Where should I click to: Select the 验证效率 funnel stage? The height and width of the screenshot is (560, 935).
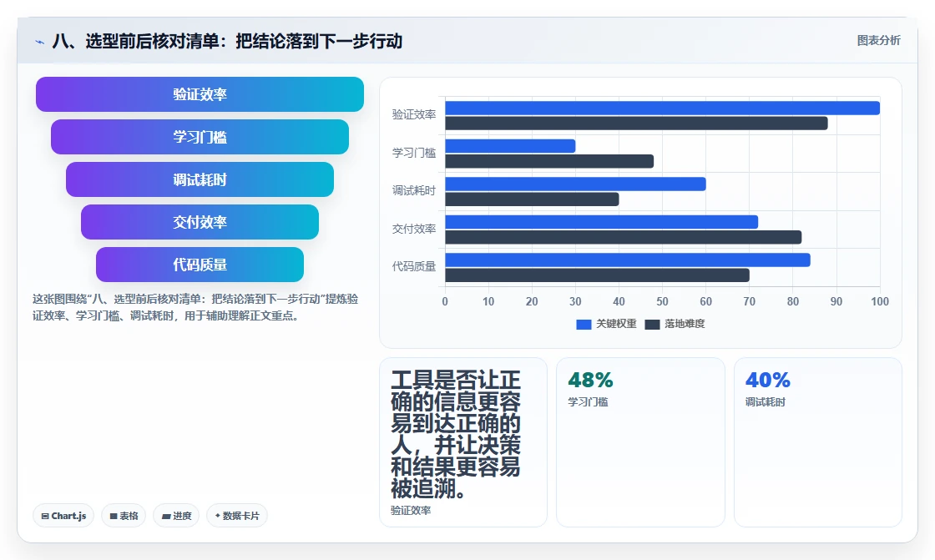pos(200,94)
